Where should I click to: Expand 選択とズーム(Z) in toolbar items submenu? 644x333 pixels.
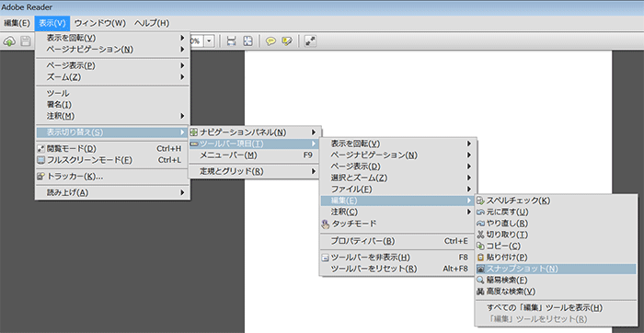pyautogui.click(x=398, y=178)
